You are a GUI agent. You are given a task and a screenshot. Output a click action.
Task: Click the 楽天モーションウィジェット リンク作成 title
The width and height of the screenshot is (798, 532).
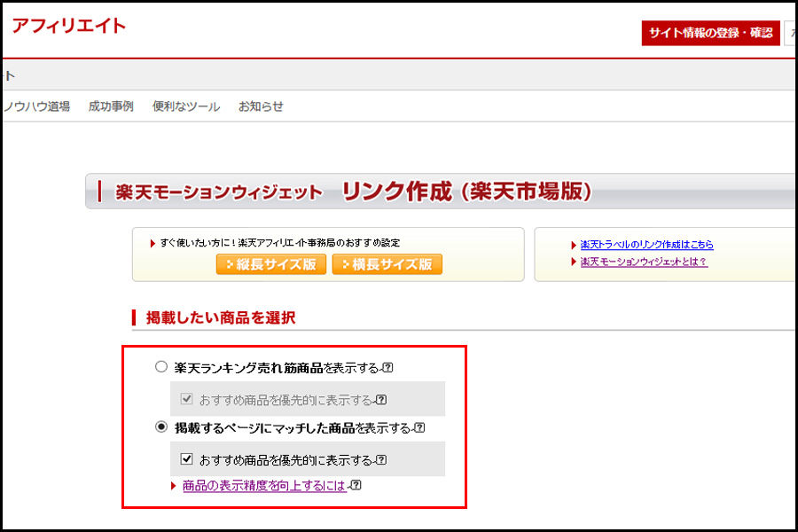pos(353,192)
